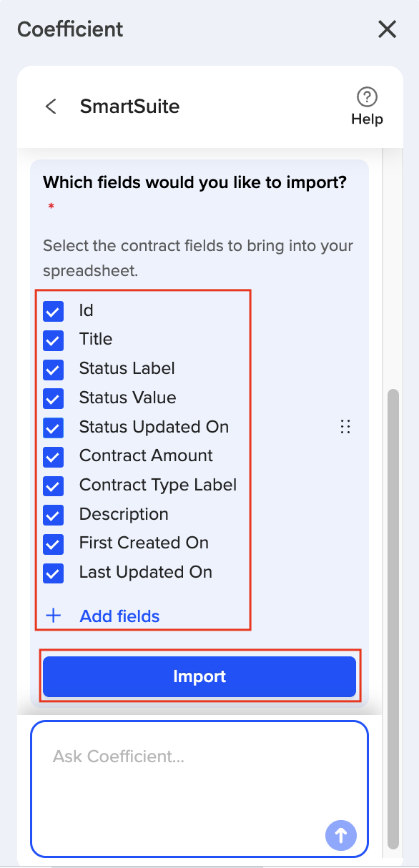Click the vertical scrollbar thumb in the panel
The width and height of the screenshot is (419, 868).
tap(393, 618)
